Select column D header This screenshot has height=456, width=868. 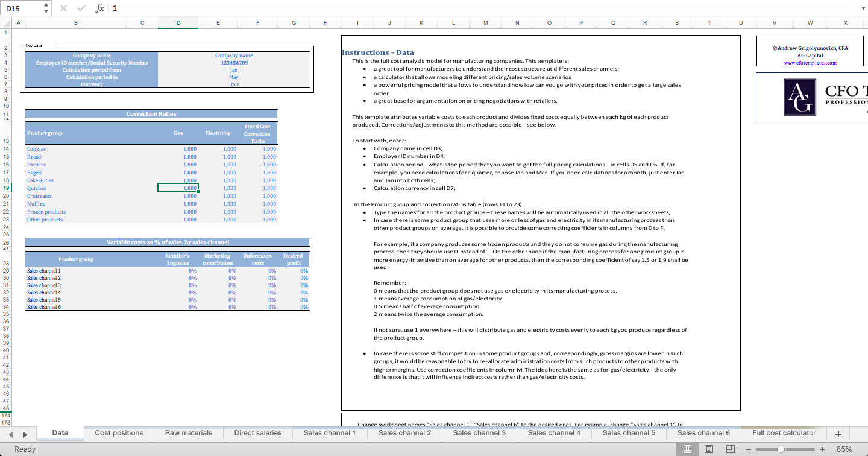click(178, 23)
